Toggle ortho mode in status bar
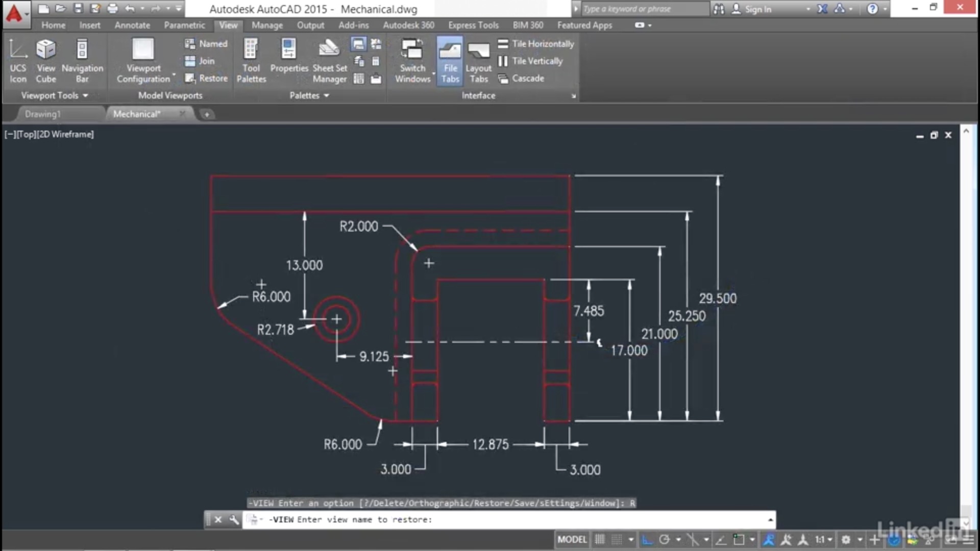 [647, 539]
